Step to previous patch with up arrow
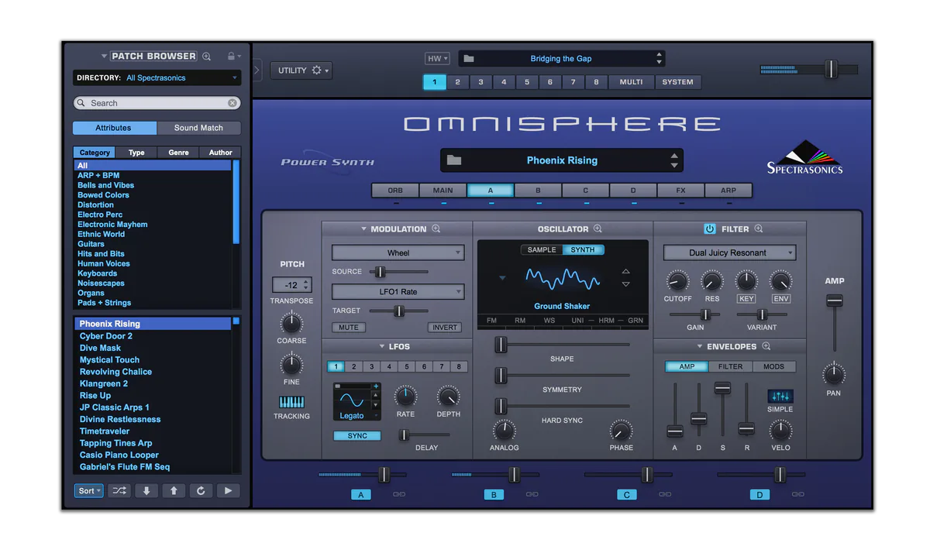This screenshot has width=930, height=560. tap(173, 490)
